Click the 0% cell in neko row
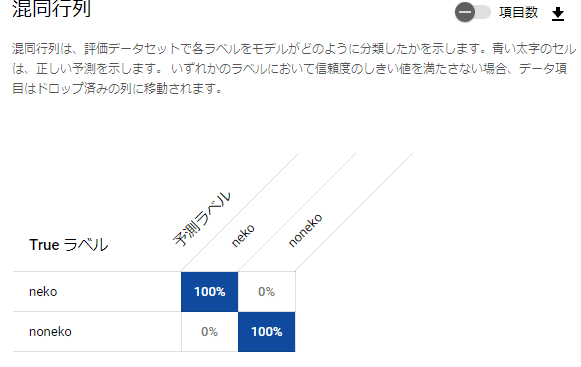 pos(266,292)
